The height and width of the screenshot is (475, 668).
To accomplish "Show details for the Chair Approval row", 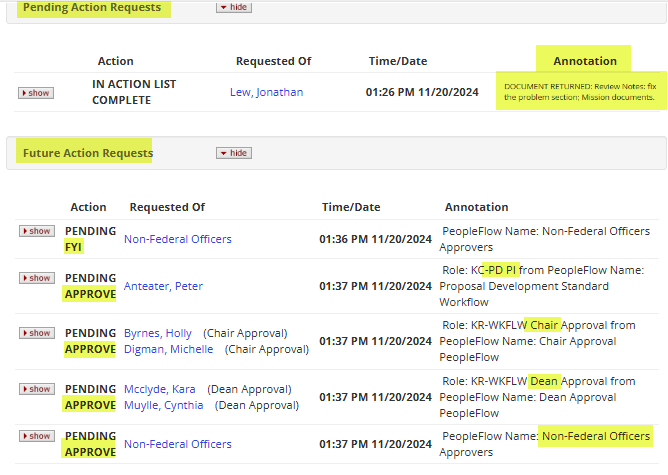I will tap(36, 333).
